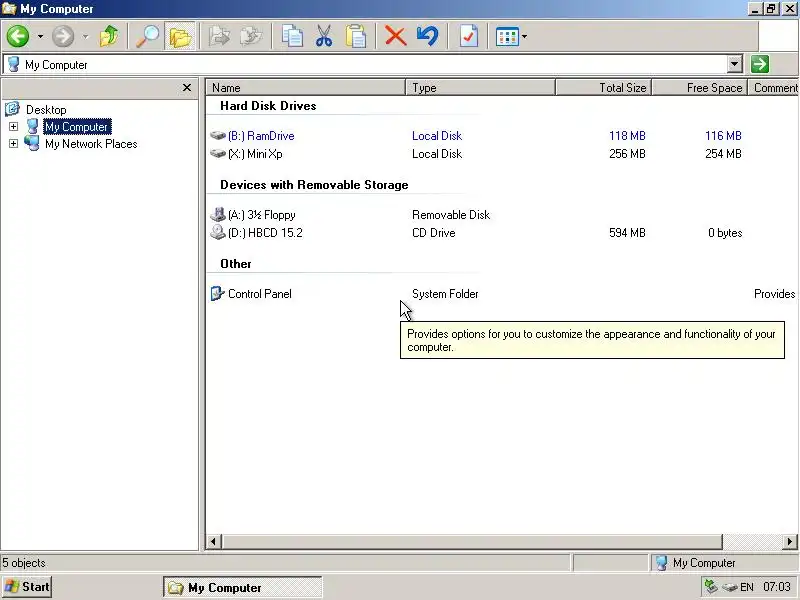Select My Computer in the folder tree
The image size is (800, 600).
coord(77,127)
